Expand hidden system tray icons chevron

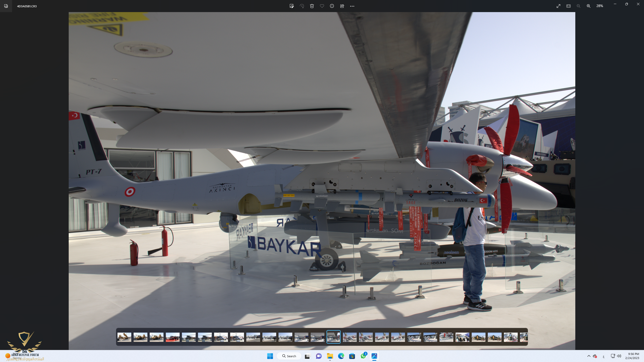589,356
